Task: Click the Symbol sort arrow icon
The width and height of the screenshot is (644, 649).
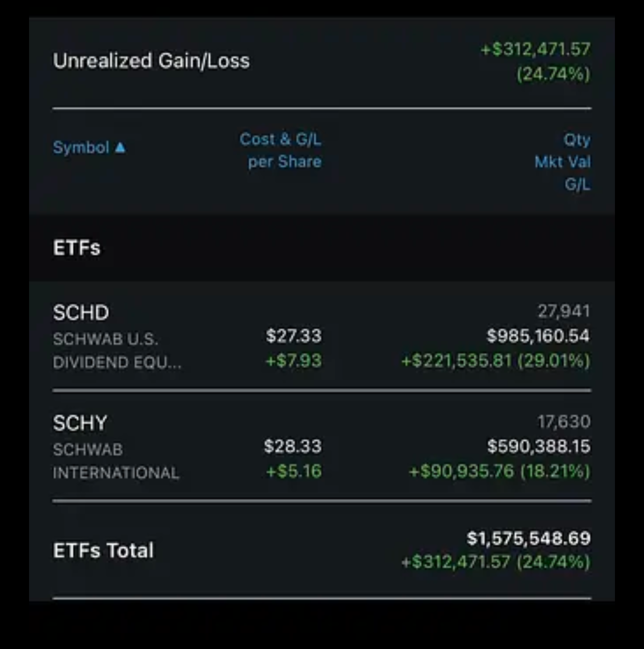Action: point(120,147)
